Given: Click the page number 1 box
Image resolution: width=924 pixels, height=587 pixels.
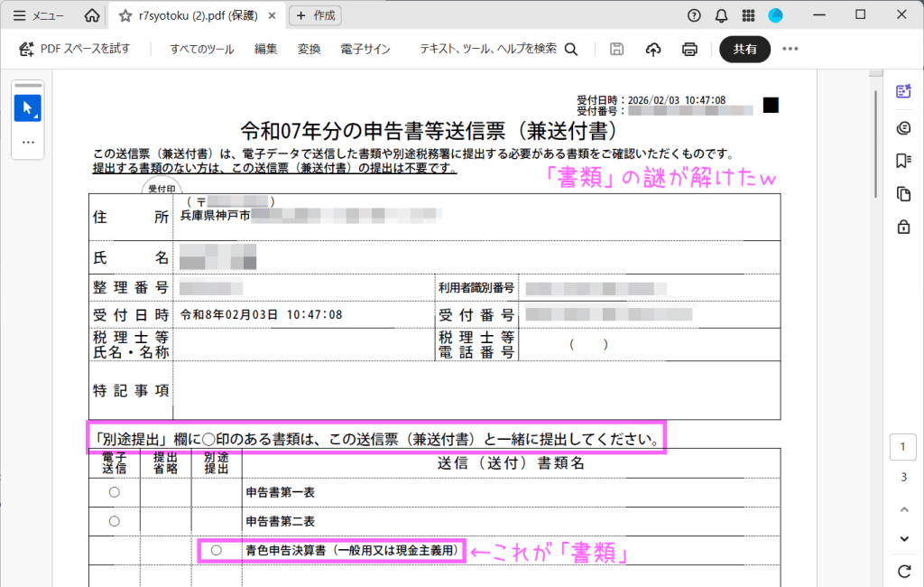Looking at the screenshot, I should click(903, 448).
